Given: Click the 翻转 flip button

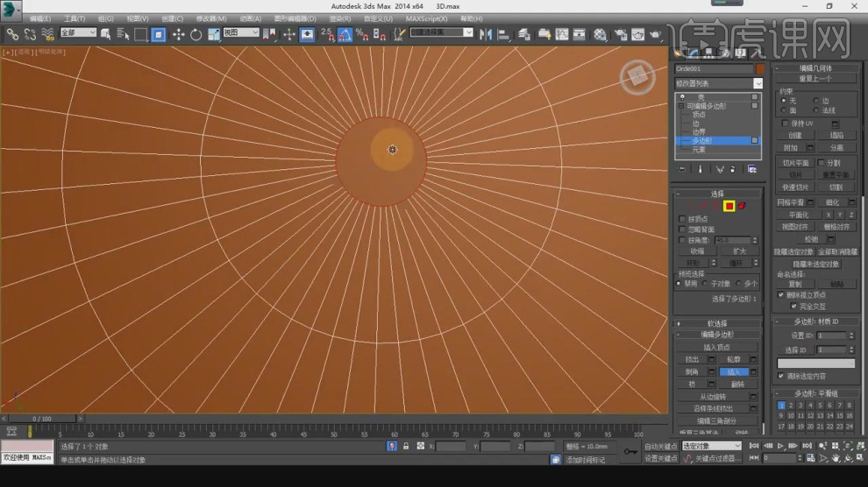Looking at the screenshot, I should 737,385.
